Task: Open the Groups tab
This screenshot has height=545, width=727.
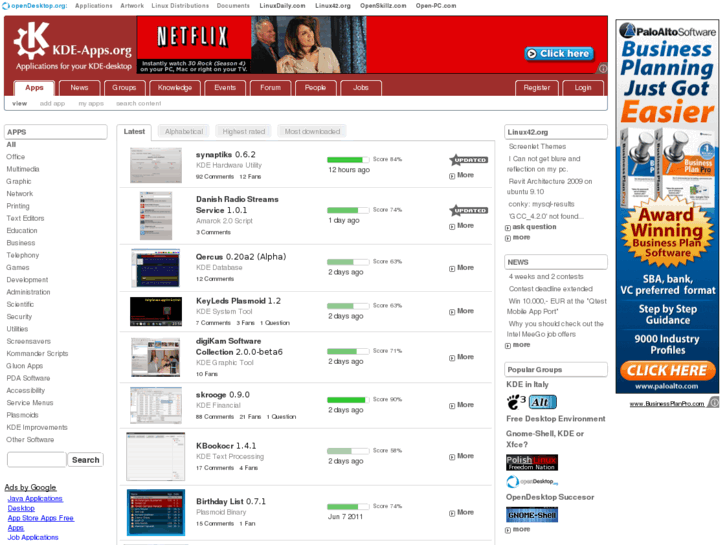Action: coord(124,88)
